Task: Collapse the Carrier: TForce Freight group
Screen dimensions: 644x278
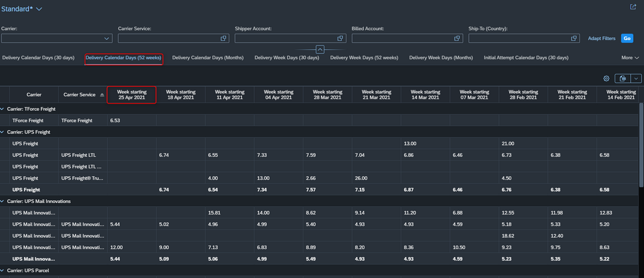Action: point(3,109)
